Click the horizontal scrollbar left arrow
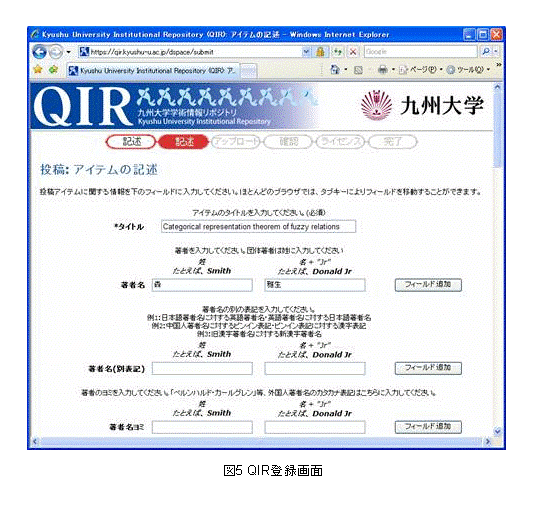Screen dimensions: 556x510 [x=35, y=442]
